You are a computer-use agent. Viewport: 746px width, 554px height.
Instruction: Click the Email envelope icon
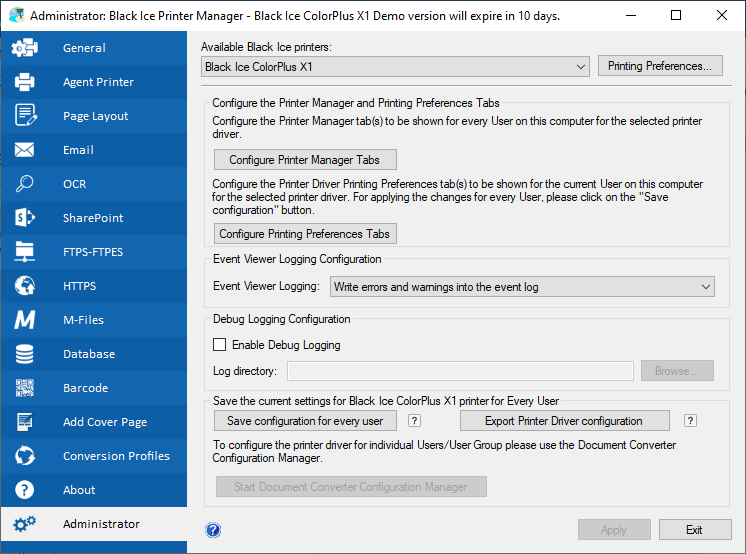[25, 150]
